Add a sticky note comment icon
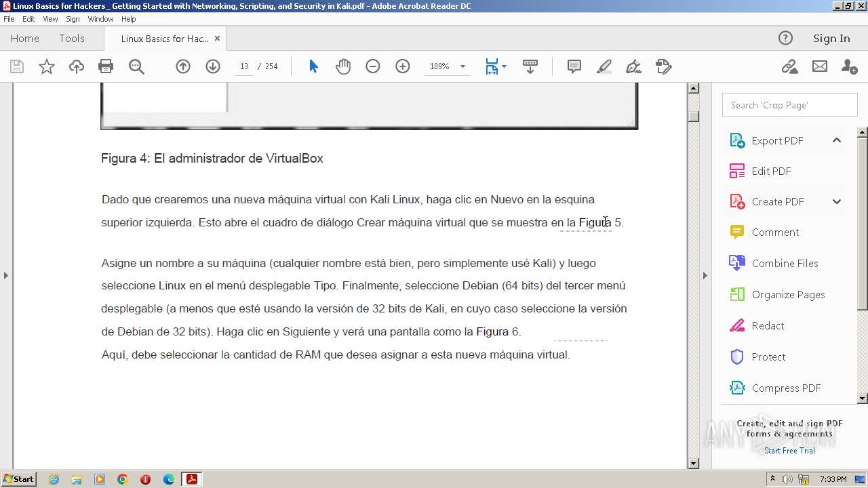 (x=574, y=66)
